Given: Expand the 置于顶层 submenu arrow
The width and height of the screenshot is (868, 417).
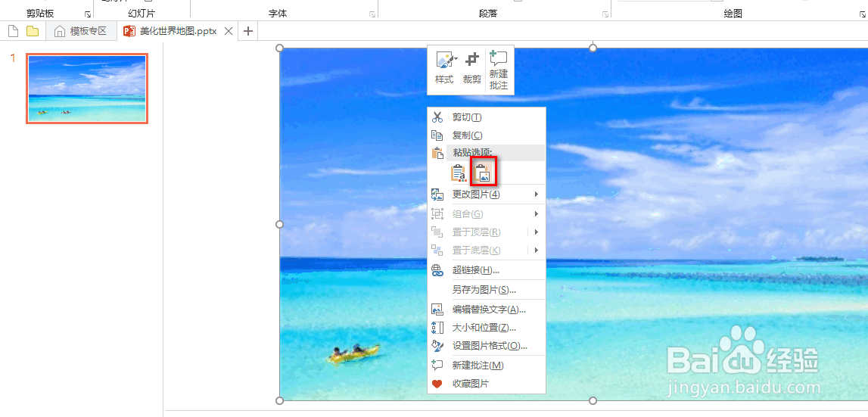Looking at the screenshot, I should click(536, 232).
